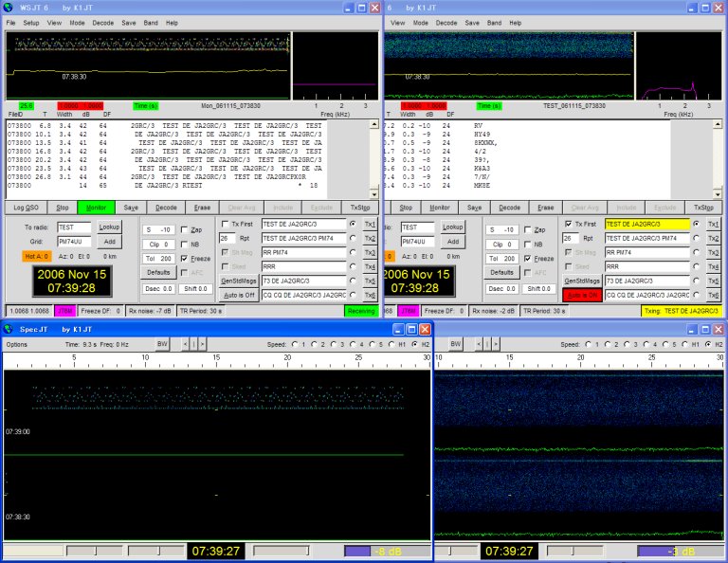Open the Setup menu in left WSJT window

coord(31,23)
